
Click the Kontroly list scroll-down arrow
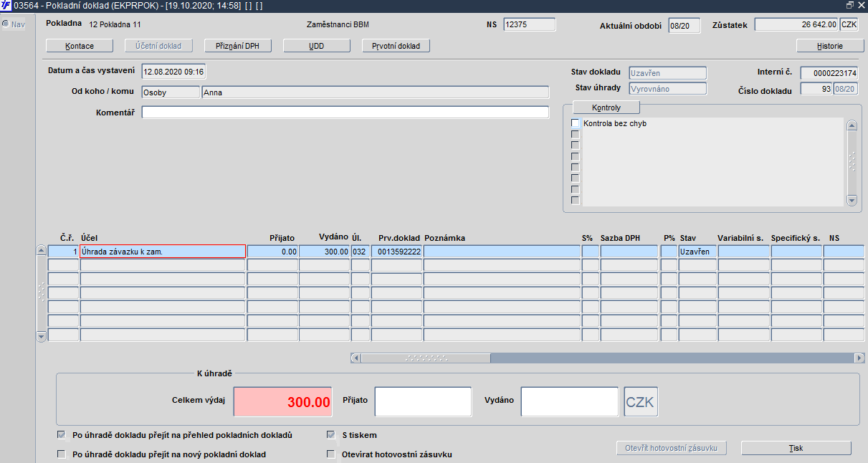tap(852, 201)
